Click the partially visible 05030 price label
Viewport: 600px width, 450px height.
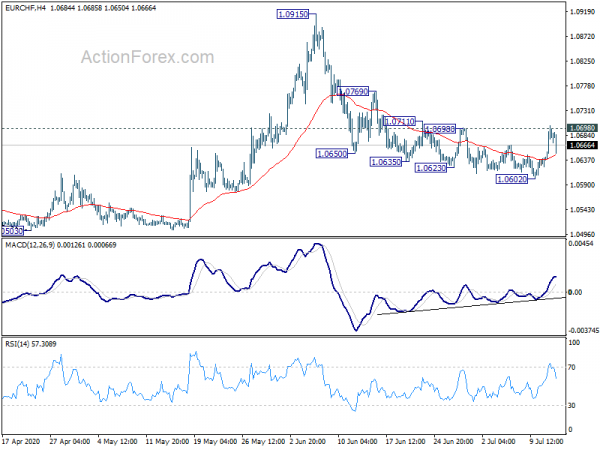(12, 231)
